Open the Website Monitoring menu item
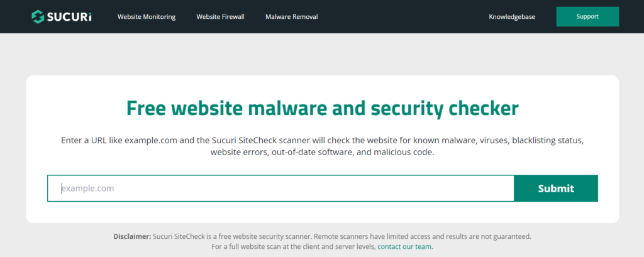Image resolution: width=644 pixels, height=257 pixels. point(147,17)
